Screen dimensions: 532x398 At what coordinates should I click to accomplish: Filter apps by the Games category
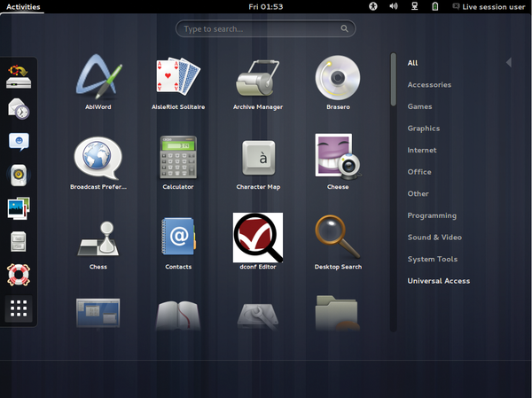click(419, 106)
